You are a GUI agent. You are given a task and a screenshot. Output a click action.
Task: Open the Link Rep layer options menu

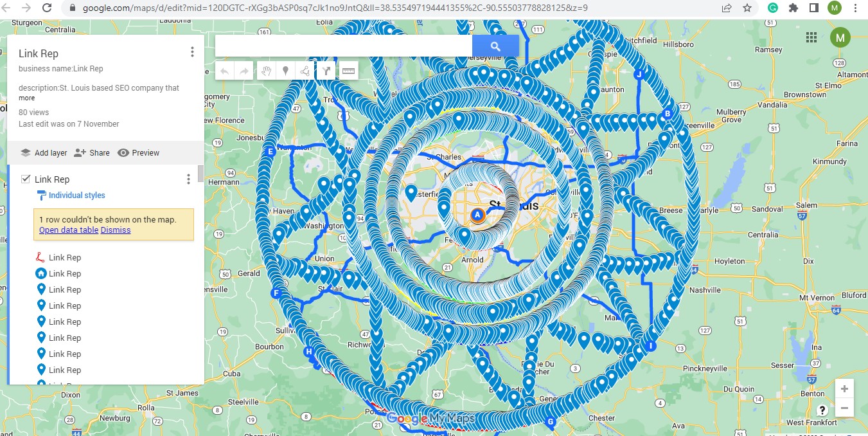pyautogui.click(x=188, y=179)
